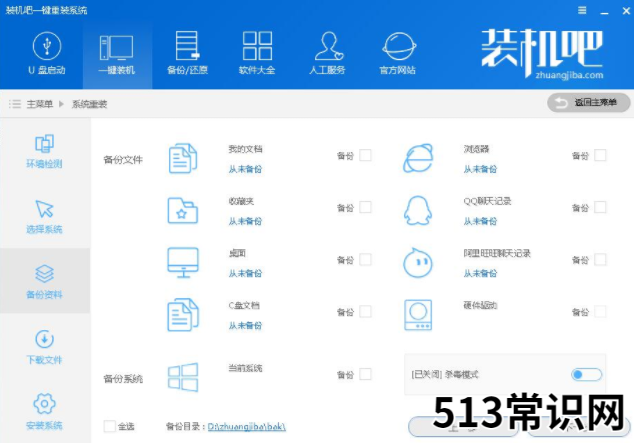Open the title bar hamburger menu
Viewport: 634px width, 443px height.
point(582,10)
